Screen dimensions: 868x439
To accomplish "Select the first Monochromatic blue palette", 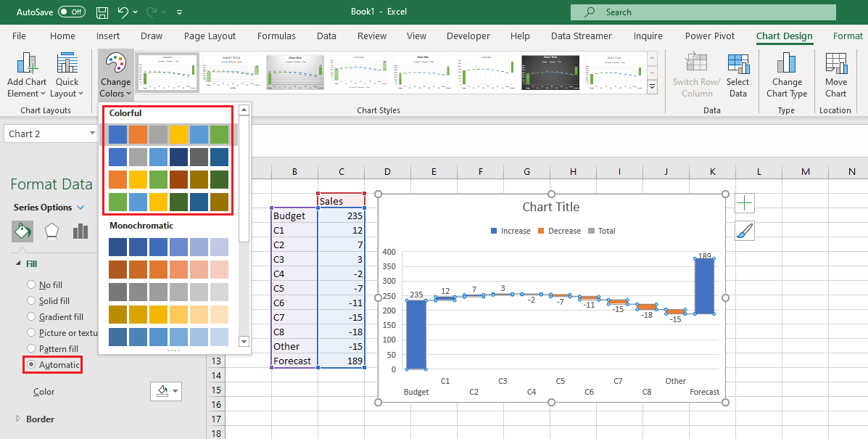I will point(168,247).
